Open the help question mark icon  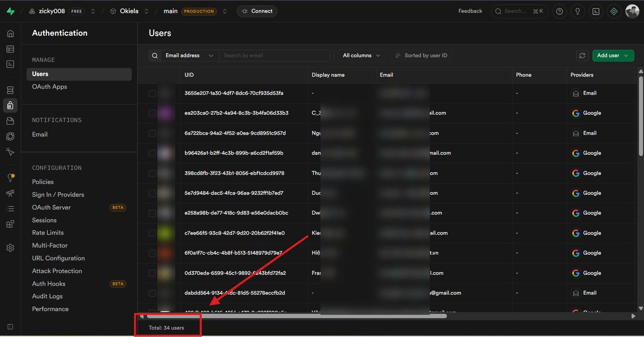(x=560, y=11)
